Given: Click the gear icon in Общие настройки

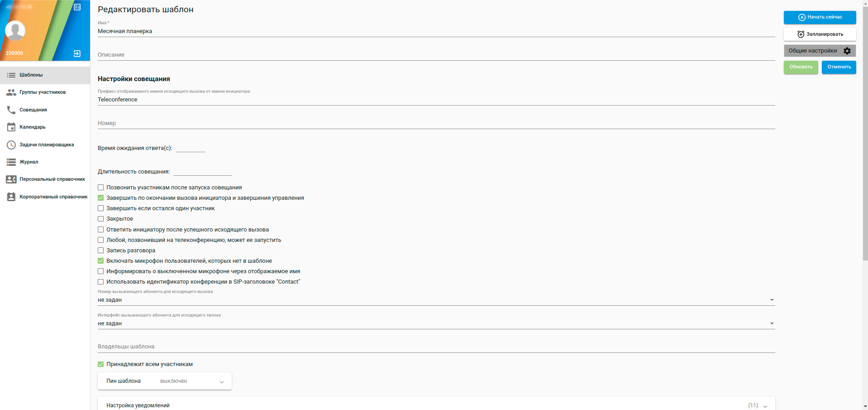Looking at the screenshot, I should (x=847, y=51).
